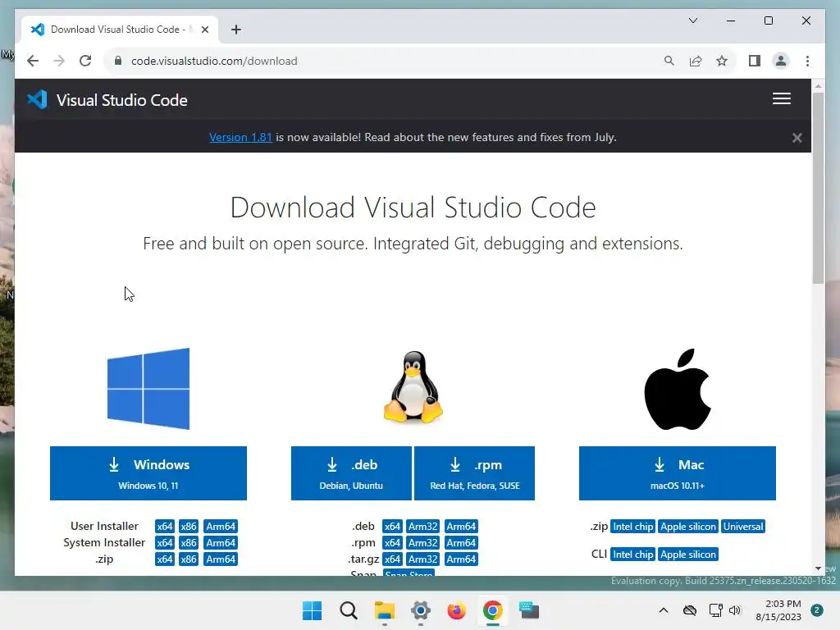The width and height of the screenshot is (840, 630).
Task: Click the Apple logo image
Action: 677,390
